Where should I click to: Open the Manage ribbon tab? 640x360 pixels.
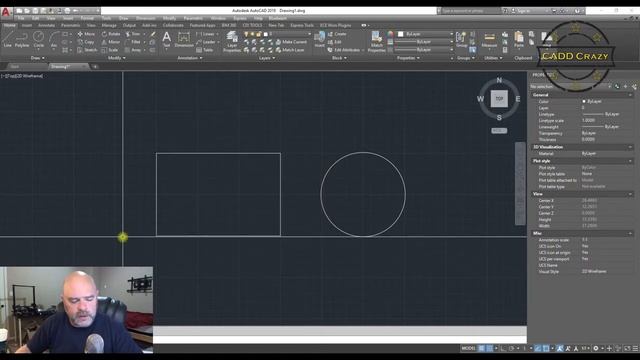point(109,25)
